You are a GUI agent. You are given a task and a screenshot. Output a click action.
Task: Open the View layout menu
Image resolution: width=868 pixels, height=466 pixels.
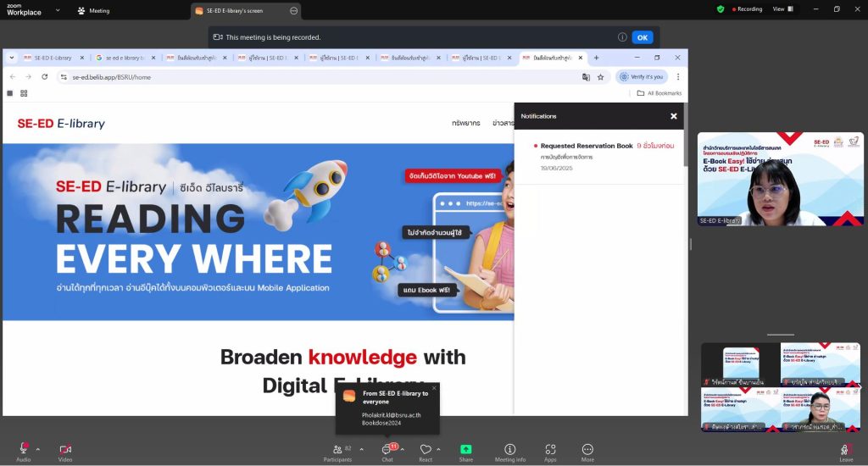click(782, 8)
